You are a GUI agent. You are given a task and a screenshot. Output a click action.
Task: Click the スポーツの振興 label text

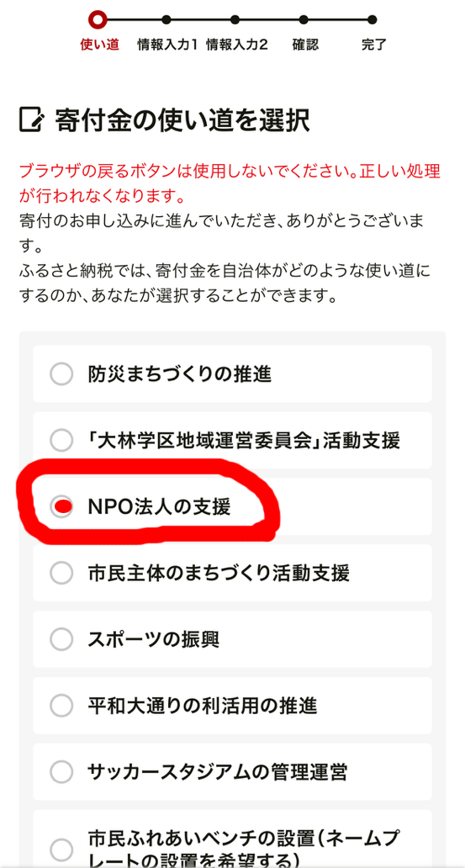pyautogui.click(x=154, y=639)
